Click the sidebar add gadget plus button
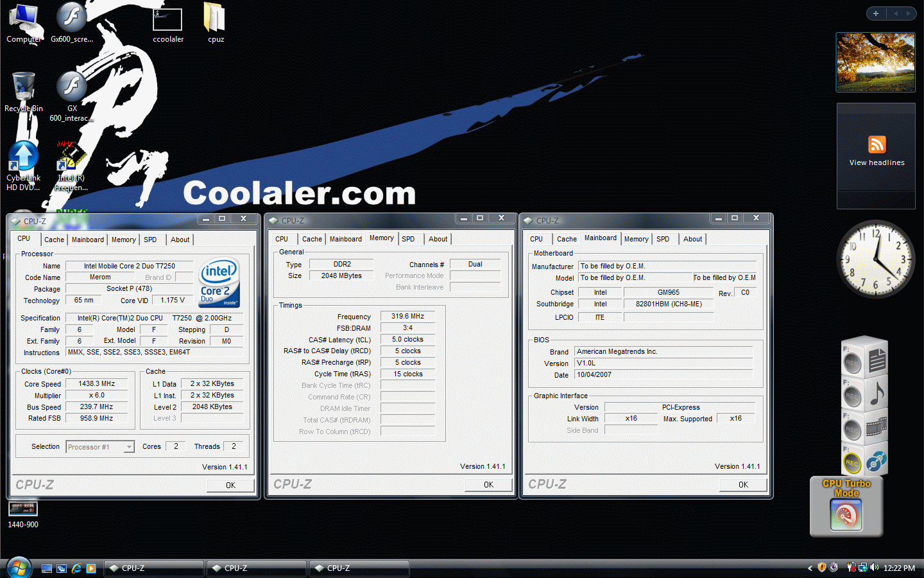Image resolution: width=924 pixels, height=578 pixels. pos(876,13)
